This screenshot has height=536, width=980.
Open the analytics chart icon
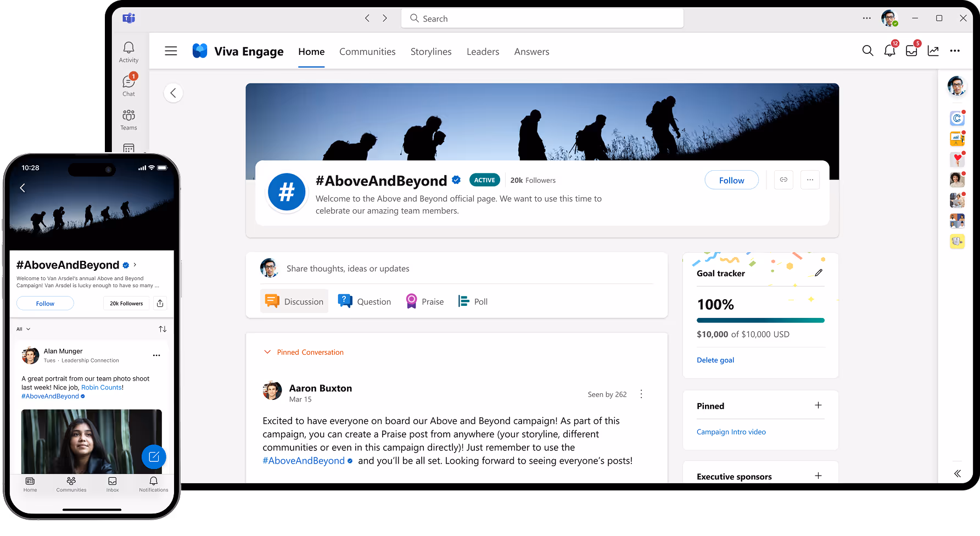pos(933,51)
